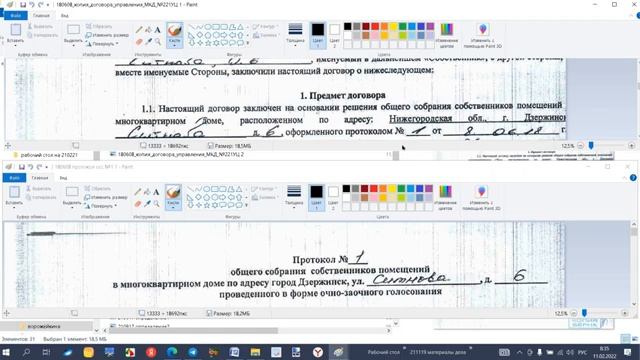Expand Вставить arrow in протокол Paint window

14,208
